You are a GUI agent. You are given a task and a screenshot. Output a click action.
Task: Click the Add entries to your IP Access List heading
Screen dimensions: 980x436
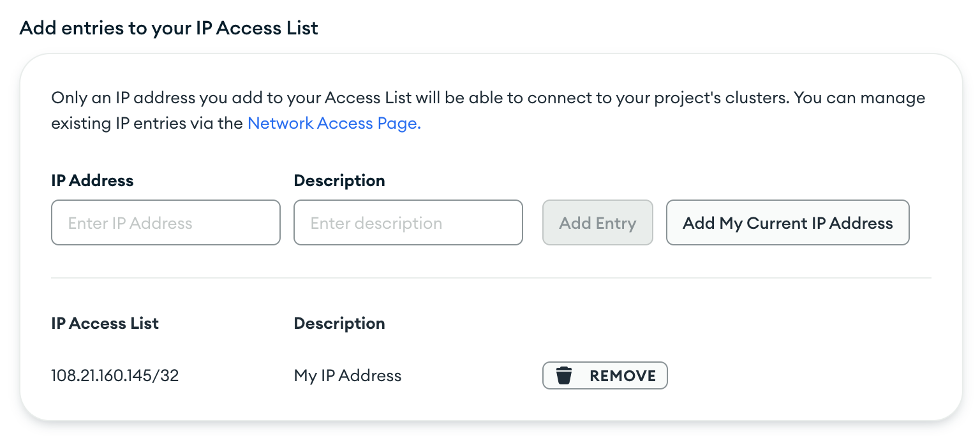169,28
